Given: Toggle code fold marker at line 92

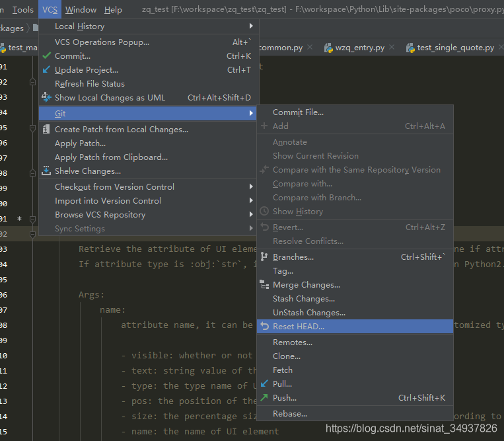Looking at the screenshot, I should click(x=32, y=82).
